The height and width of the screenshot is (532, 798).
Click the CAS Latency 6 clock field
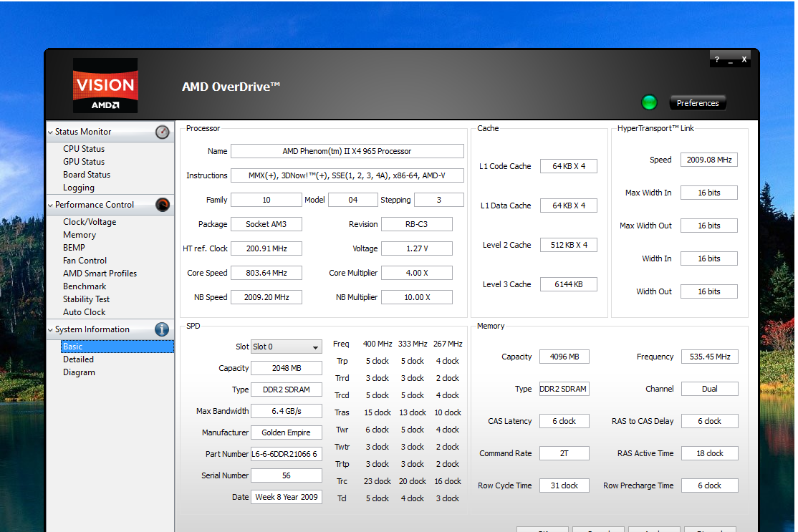[564, 421]
